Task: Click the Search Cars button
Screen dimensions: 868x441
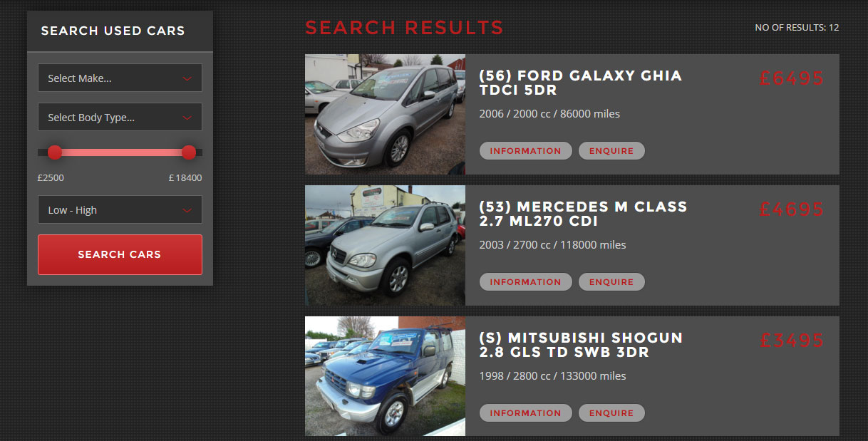Action: click(x=120, y=254)
